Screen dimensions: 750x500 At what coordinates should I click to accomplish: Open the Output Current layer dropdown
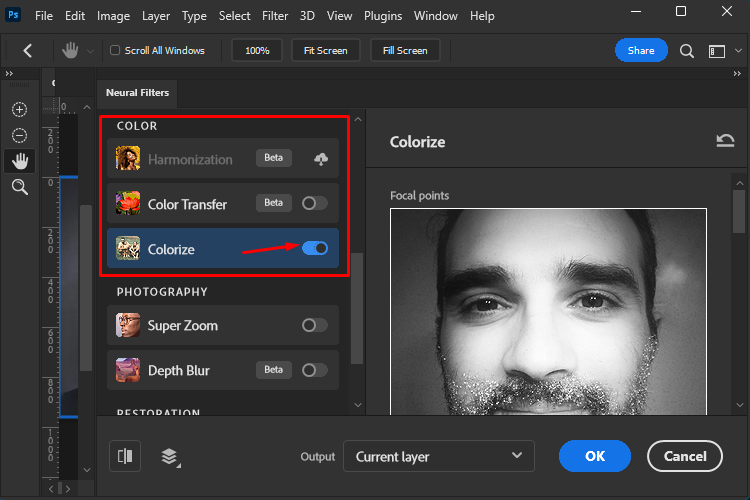click(x=439, y=456)
